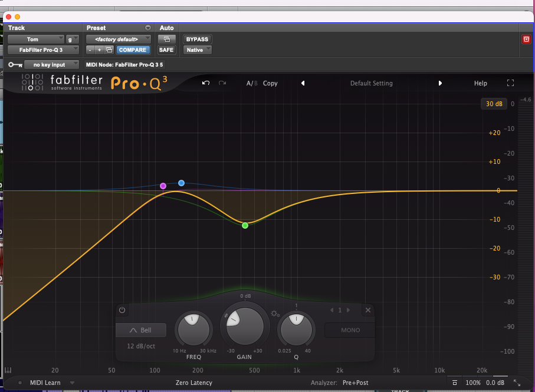This screenshot has width=535, height=392.
Task: Select next band arrow
Action: pyautogui.click(x=349, y=310)
